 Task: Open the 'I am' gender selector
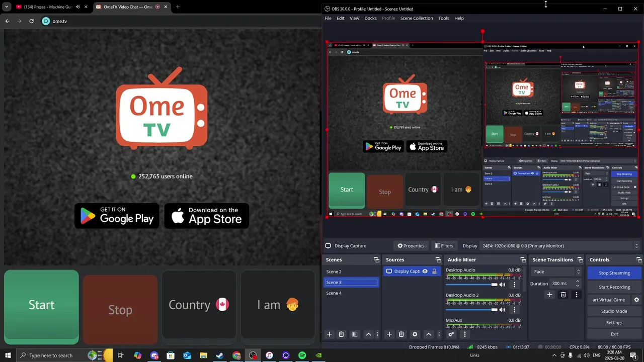pos(278,305)
